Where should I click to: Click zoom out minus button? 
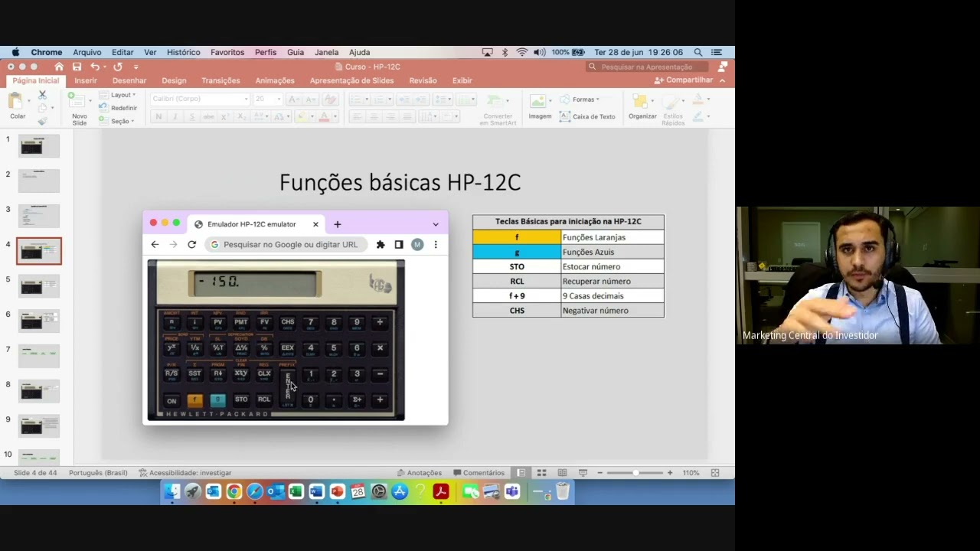click(x=599, y=473)
